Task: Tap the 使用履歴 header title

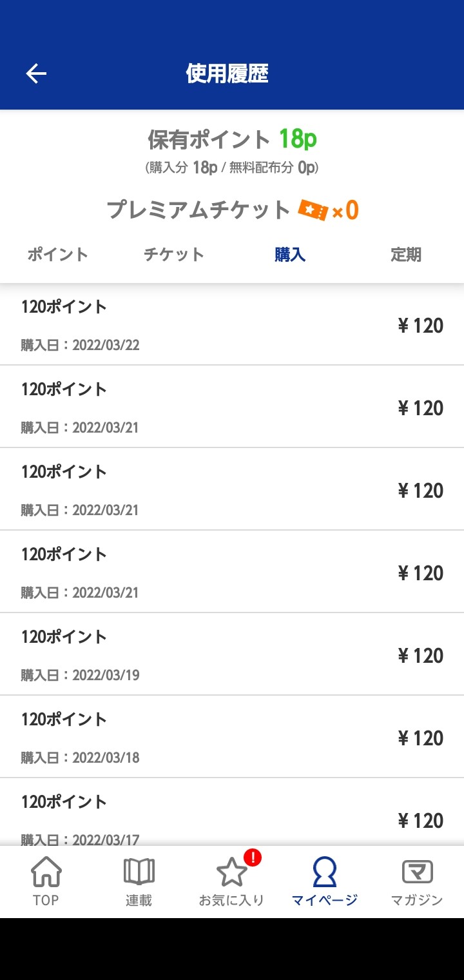Action: pyautogui.click(x=227, y=74)
